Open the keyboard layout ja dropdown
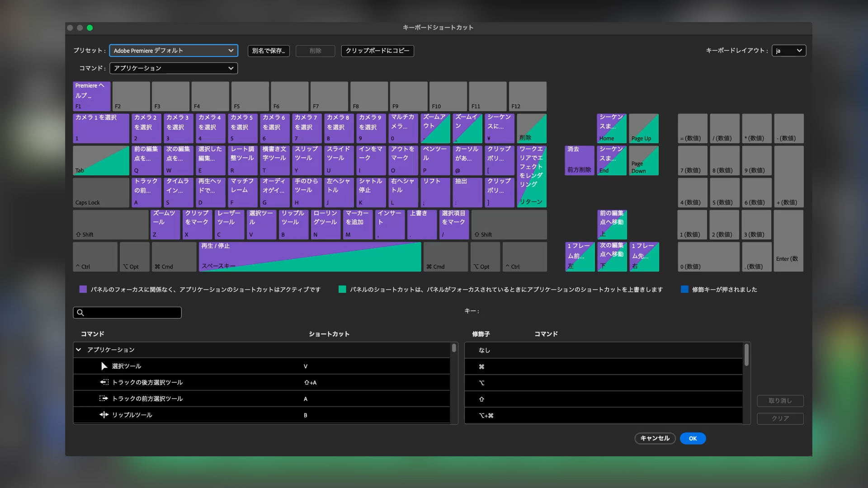Viewport: 868px width, 488px height. tap(788, 51)
